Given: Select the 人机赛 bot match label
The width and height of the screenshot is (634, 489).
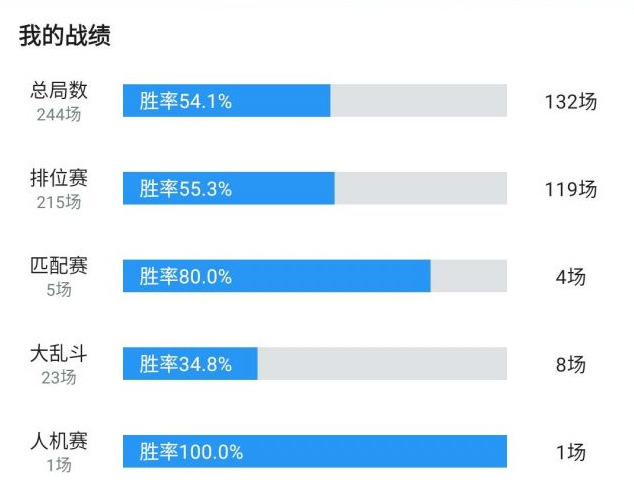Looking at the screenshot, I should (x=59, y=441).
